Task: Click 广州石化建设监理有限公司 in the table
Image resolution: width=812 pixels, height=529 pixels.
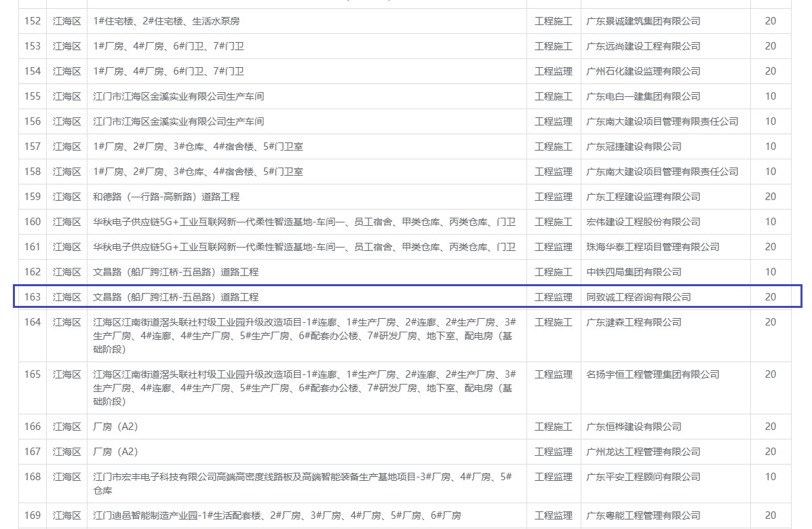Action: 643,71
